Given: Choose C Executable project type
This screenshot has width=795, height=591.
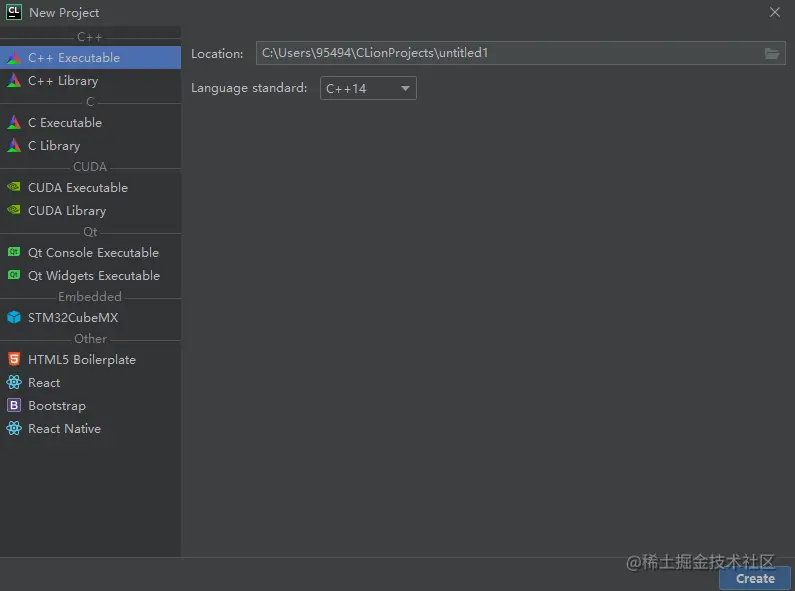Looking at the screenshot, I should (x=90, y=122).
